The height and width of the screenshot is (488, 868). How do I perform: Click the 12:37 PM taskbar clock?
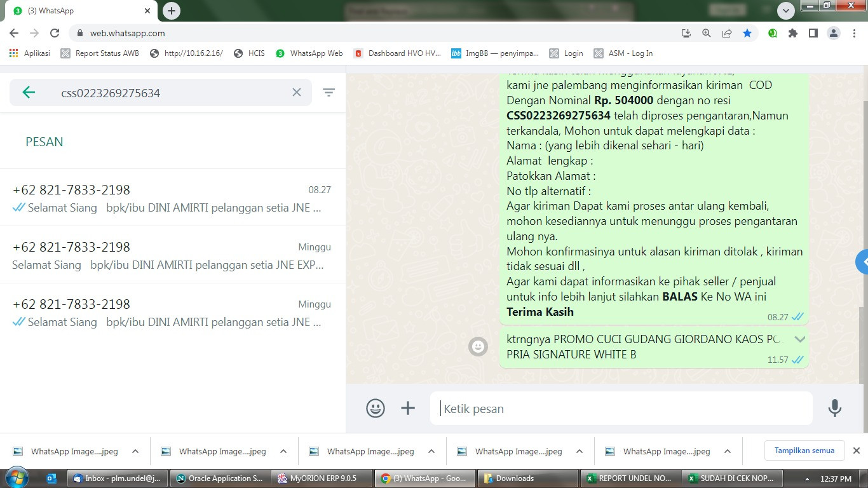pos(836,478)
